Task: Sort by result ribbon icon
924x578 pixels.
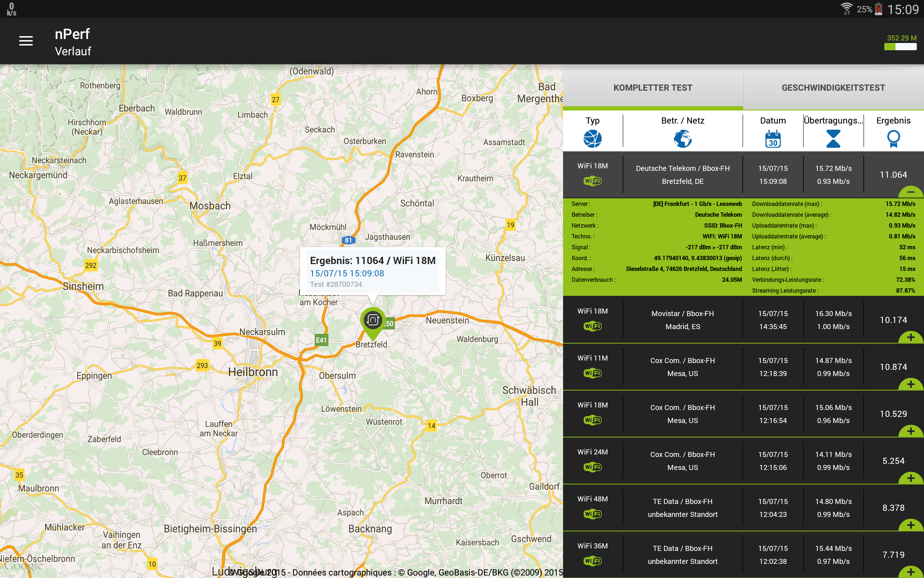Action: [893, 138]
